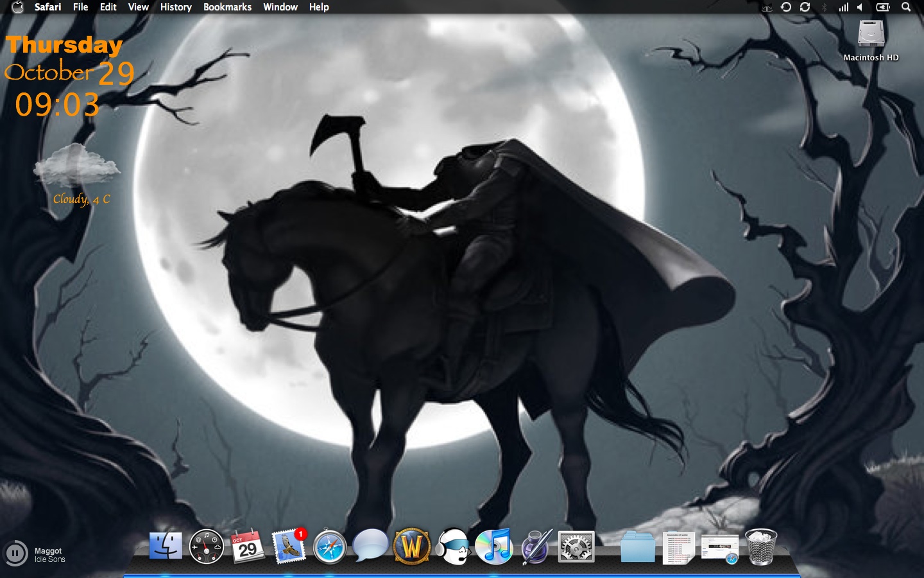Open Finder from the Dock
The height and width of the screenshot is (578, 924).
pos(166,547)
